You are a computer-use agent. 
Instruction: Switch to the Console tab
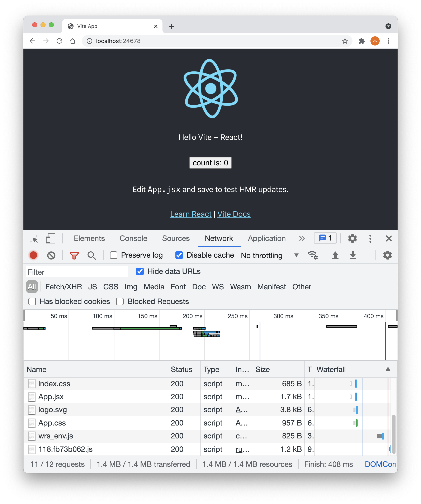(x=133, y=238)
